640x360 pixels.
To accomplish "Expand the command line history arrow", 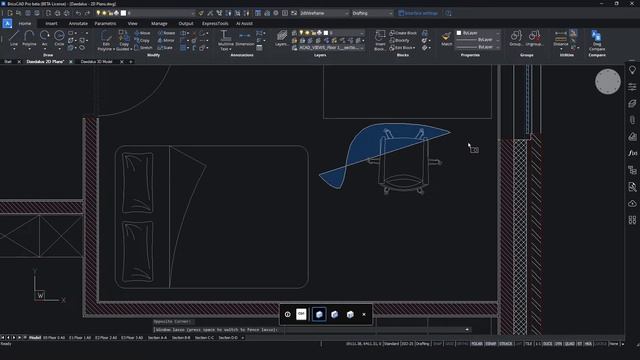I will click(x=467, y=329).
